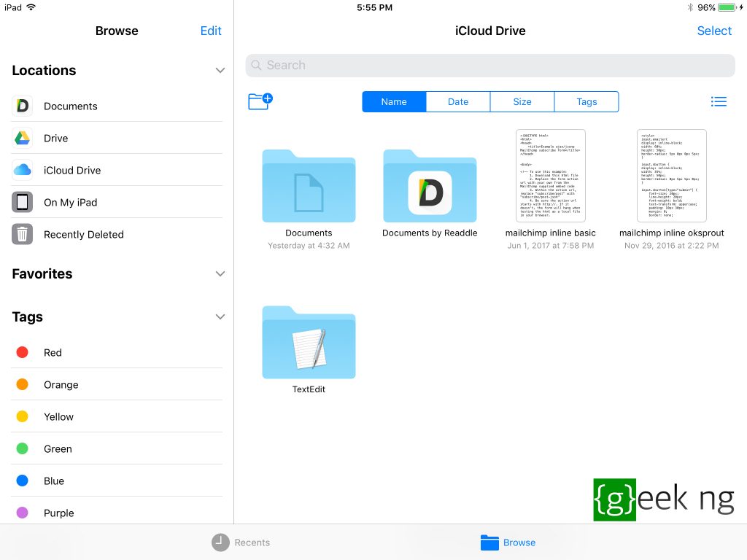Select the Green tag dot
This screenshot has height=560, width=747.
click(22, 448)
